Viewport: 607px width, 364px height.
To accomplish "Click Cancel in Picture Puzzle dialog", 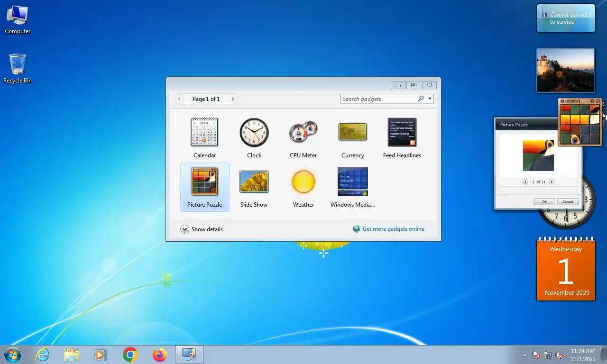I will 568,201.
